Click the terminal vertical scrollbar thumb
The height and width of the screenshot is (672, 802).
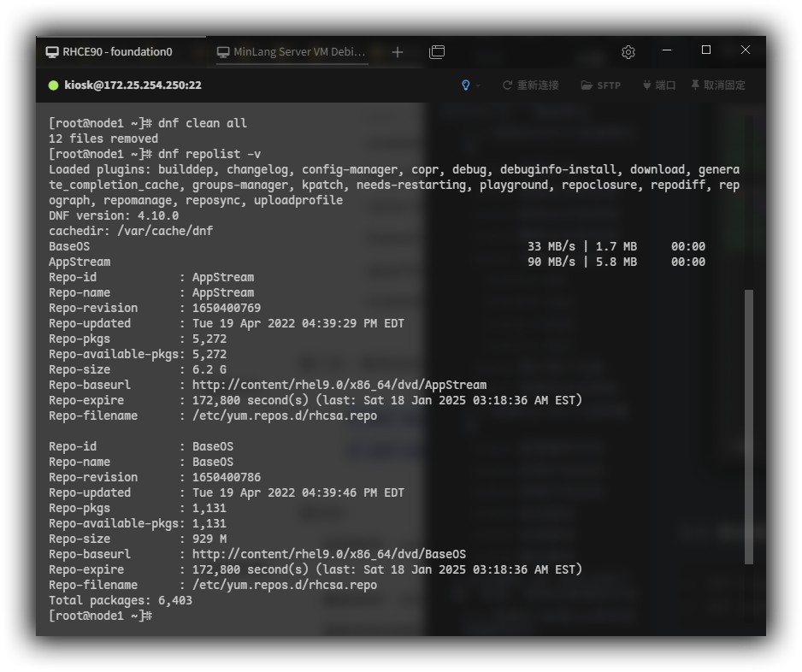749,426
